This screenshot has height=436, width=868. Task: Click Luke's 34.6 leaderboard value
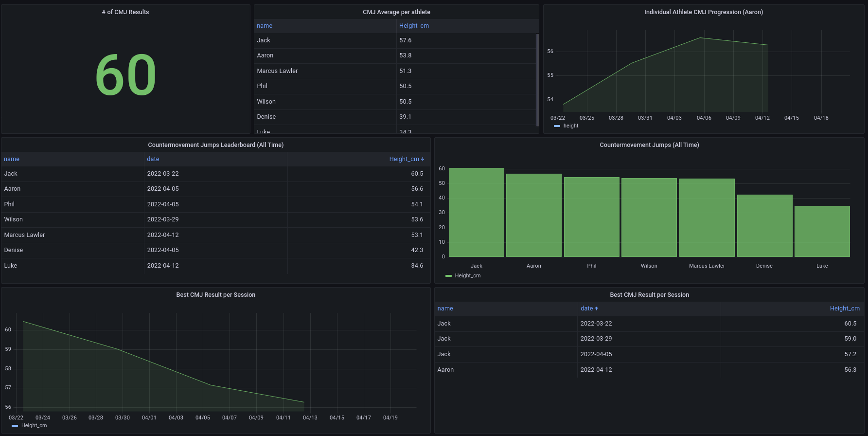coord(417,266)
